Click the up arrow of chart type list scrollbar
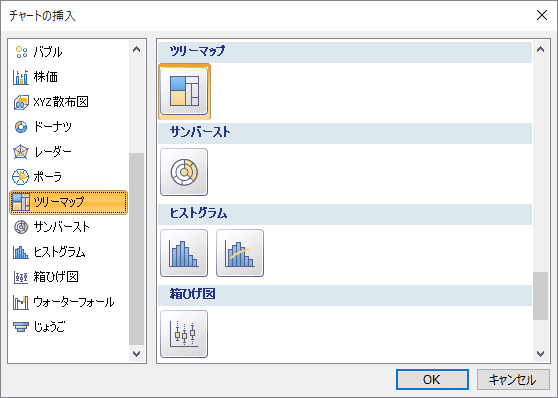 click(136, 49)
